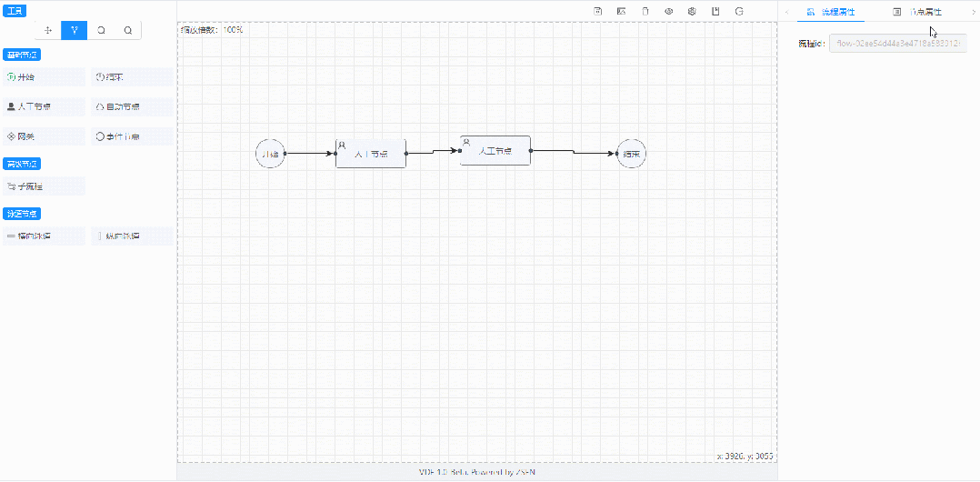The width and height of the screenshot is (980, 482).
Task: Select the 人工节点 box linked to 开始
Action: 371,153
